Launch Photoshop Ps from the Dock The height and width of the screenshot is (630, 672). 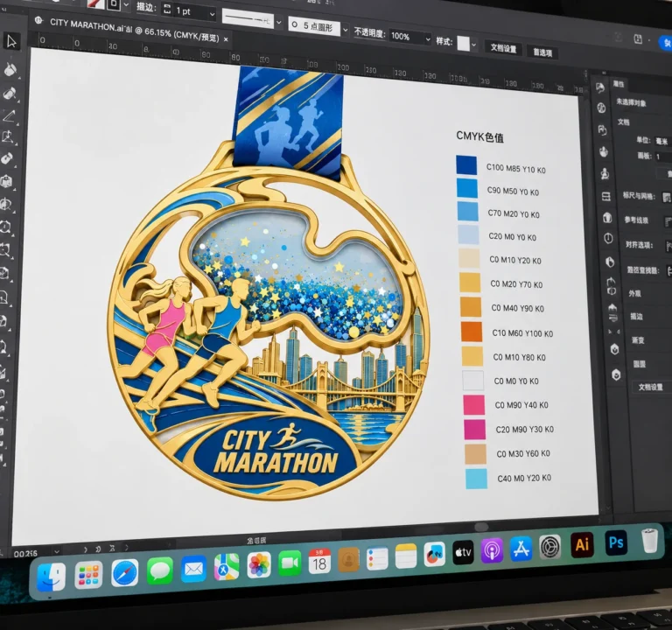pos(616,542)
